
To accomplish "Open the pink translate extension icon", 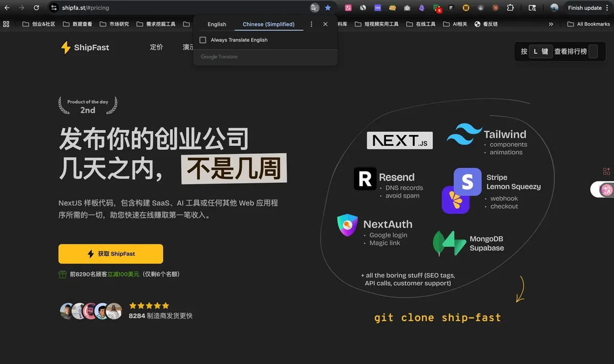I will coord(348,8).
